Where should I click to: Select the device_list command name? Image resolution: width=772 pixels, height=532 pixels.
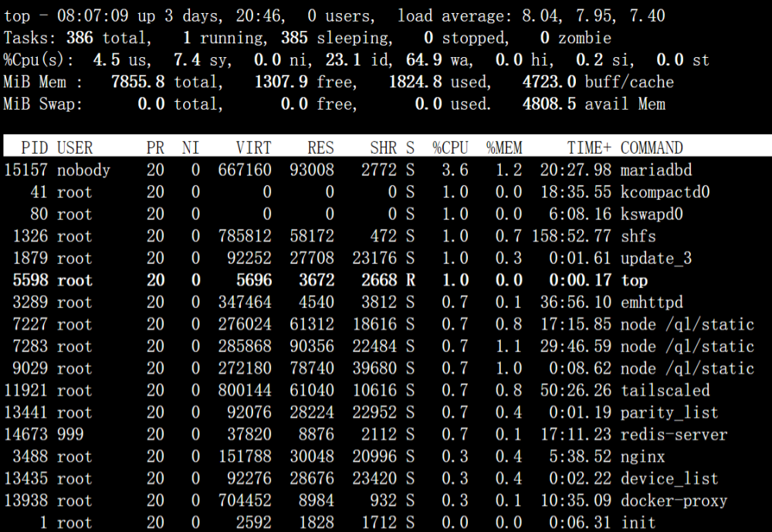coord(669,478)
